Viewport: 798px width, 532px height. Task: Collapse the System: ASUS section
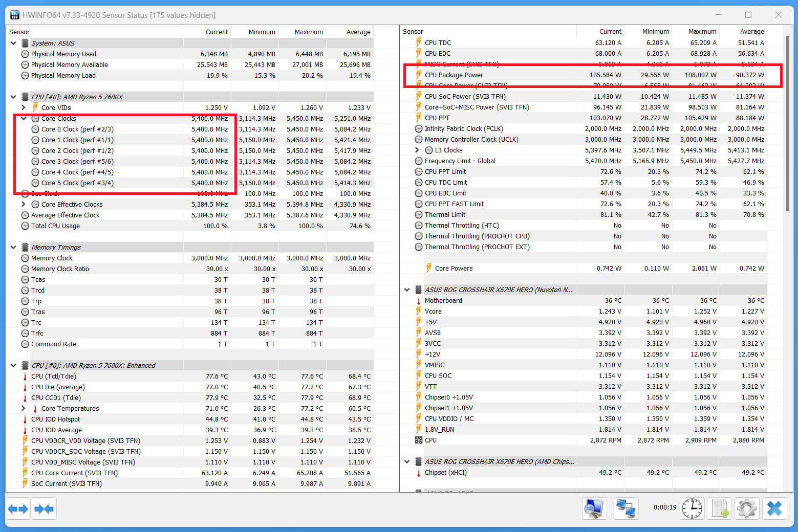coord(13,43)
